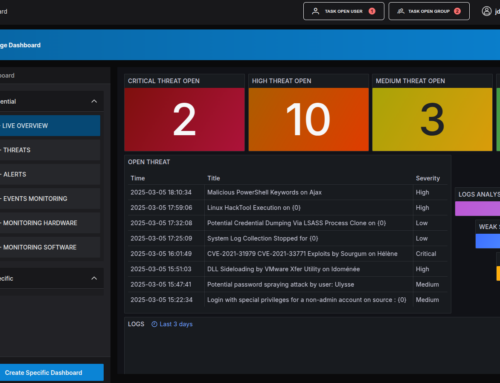
Task: Click Create Specific Dashboard button
Action: (x=52, y=372)
